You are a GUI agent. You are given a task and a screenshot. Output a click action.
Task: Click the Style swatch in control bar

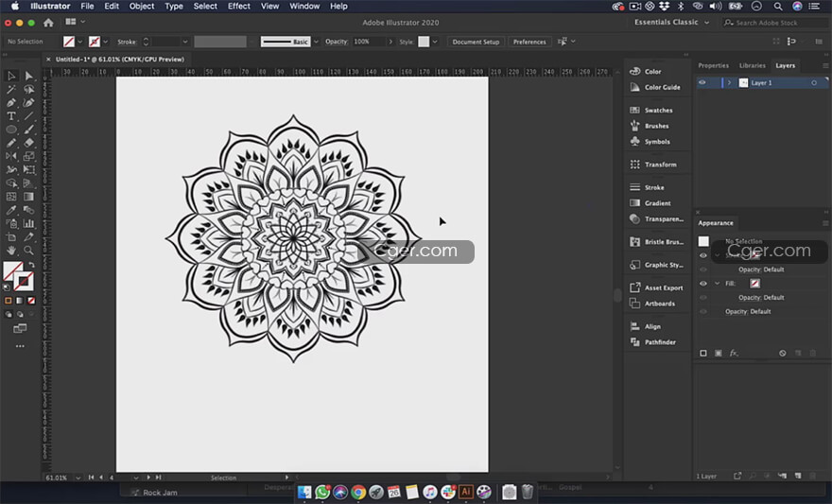click(x=424, y=42)
